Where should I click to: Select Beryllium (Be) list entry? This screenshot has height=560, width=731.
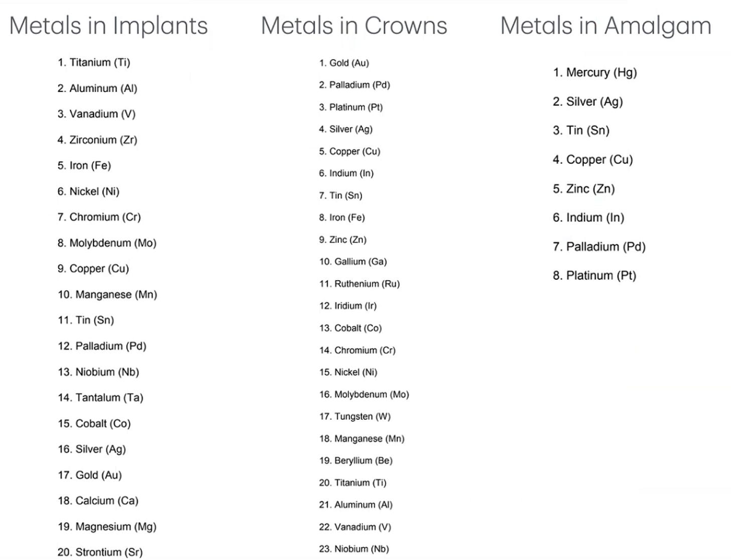[356, 461]
